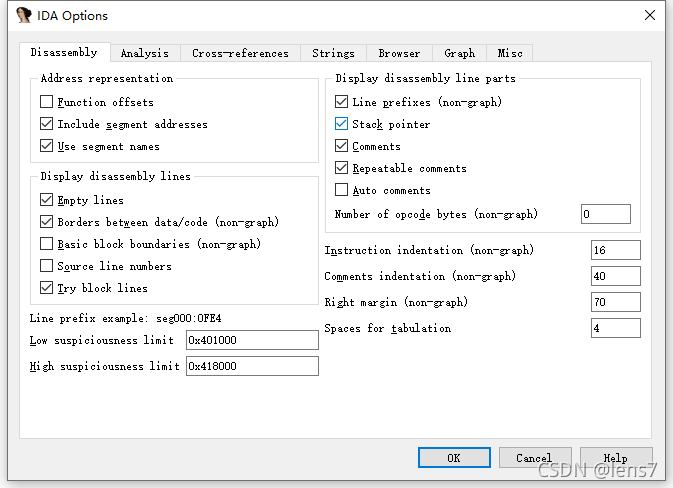Confirm with the OK button
Image resolution: width=673 pixels, height=488 pixels.
[x=454, y=458]
